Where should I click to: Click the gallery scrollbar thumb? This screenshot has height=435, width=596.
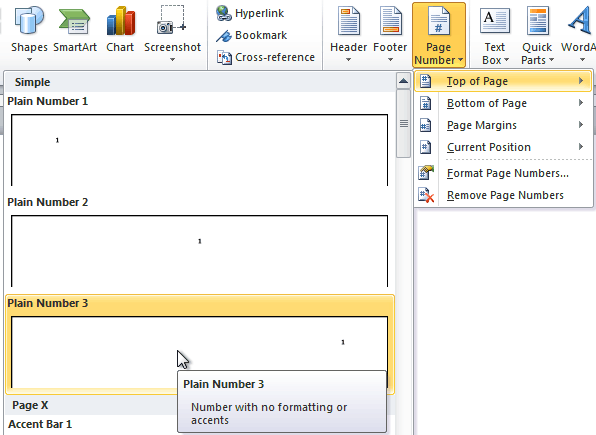[403, 123]
